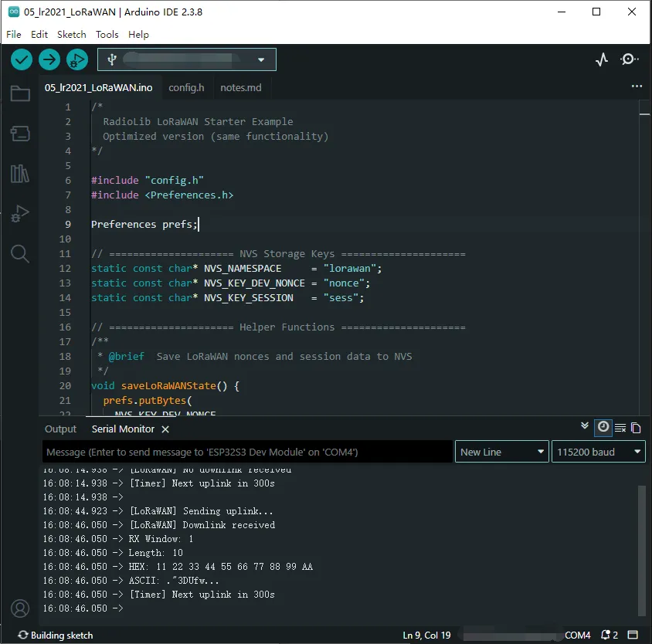Open the Boards Manager sidebar icon
This screenshot has width=652, height=644.
(x=20, y=134)
